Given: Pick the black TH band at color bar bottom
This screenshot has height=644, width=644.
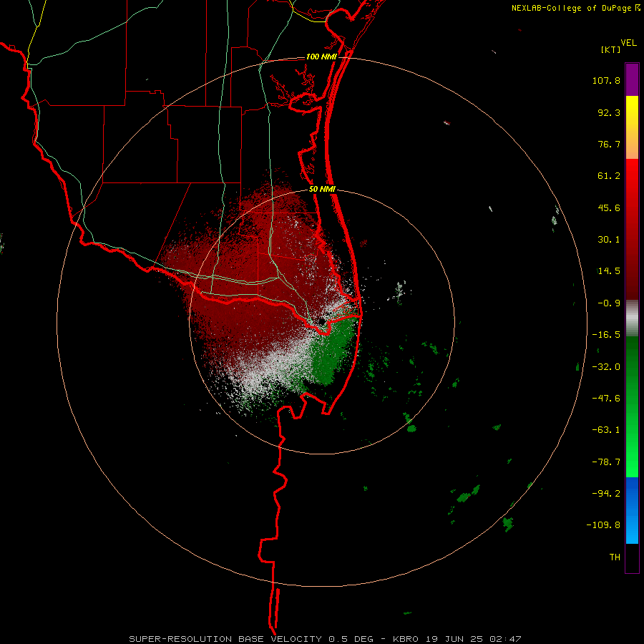Looking at the screenshot, I should [x=632, y=557].
